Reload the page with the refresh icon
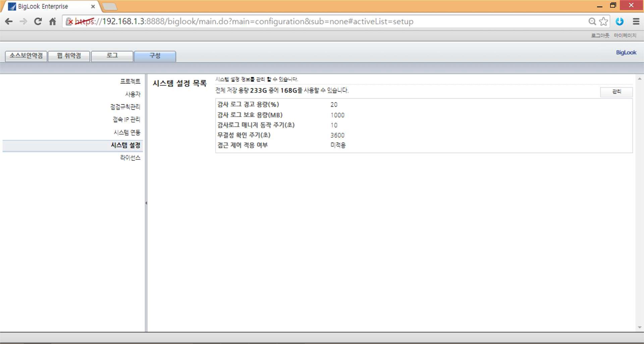 click(38, 21)
